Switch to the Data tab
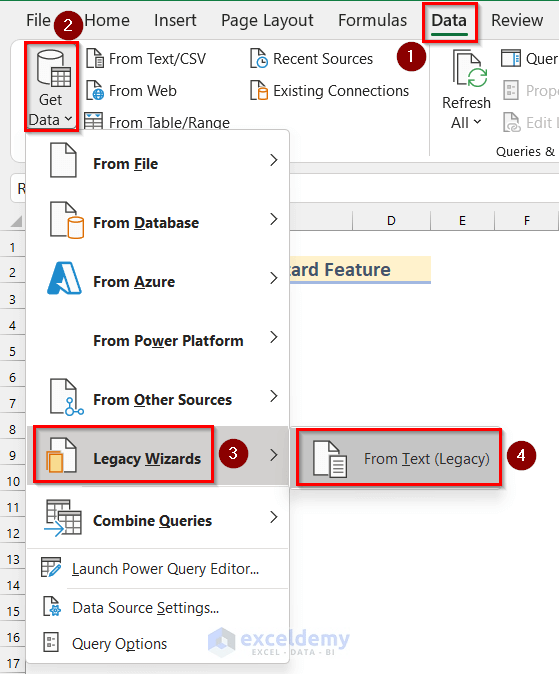Screen dimensions: 559x674 click(449, 20)
